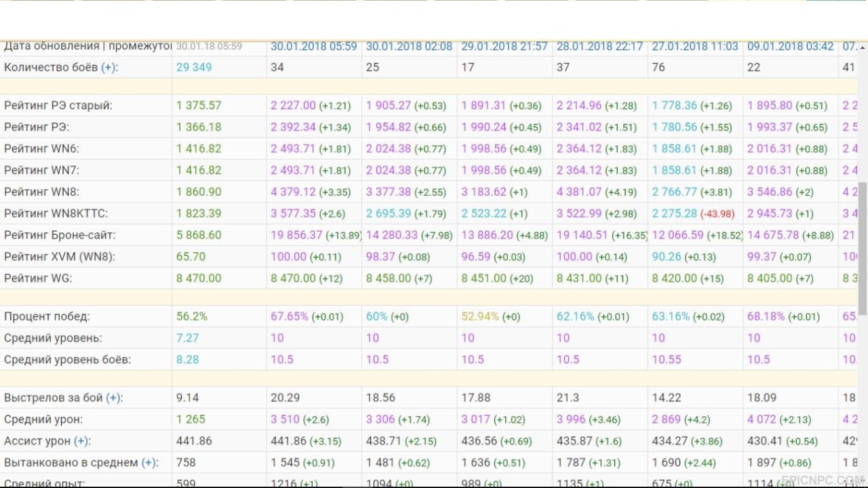Click the win percentage value 56.2%
Viewport: 868px width, 488px height.
(x=192, y=317)
